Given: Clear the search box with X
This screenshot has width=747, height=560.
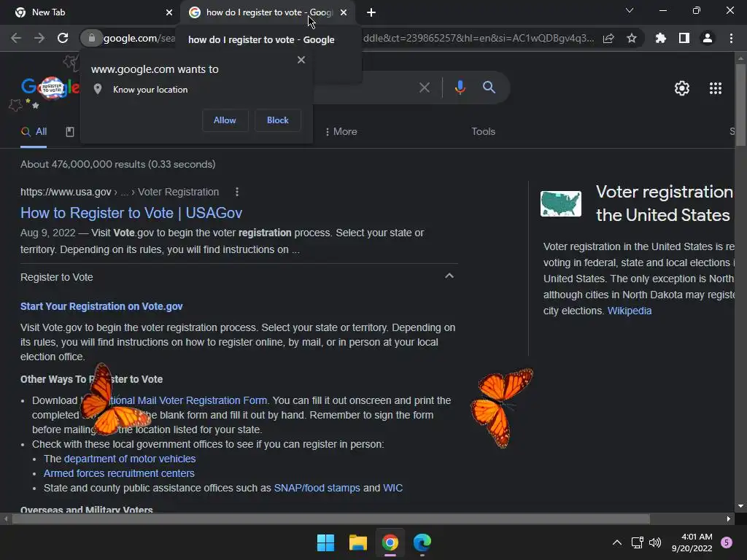Looking at the screenshot, I should click(x=424, y=87).
